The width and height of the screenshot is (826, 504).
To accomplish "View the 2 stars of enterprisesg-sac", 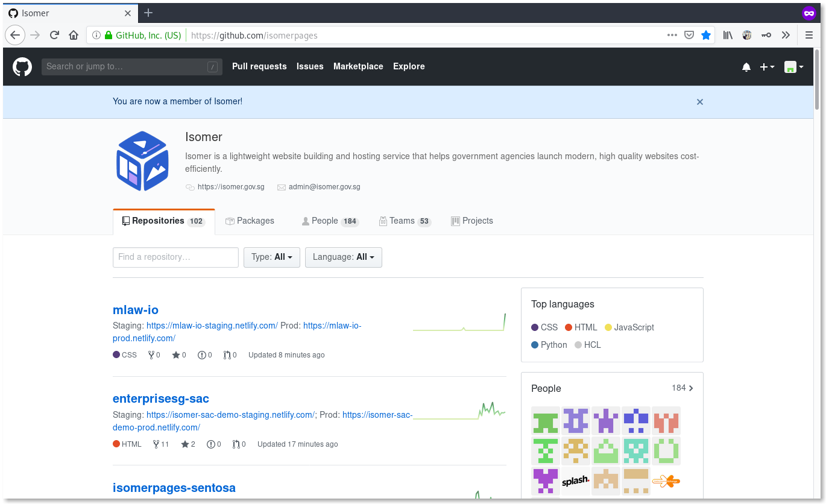I will click(x=188, y=444).
